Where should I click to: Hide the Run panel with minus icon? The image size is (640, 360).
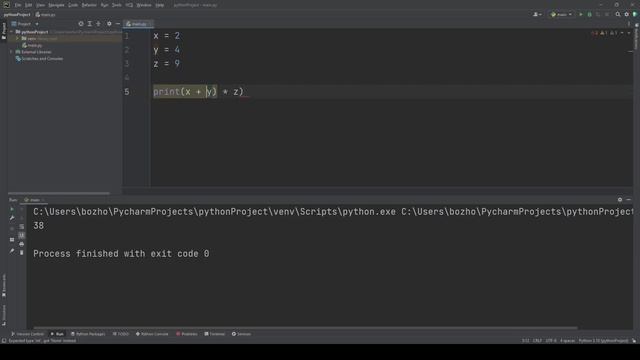[x=629, y=200]
